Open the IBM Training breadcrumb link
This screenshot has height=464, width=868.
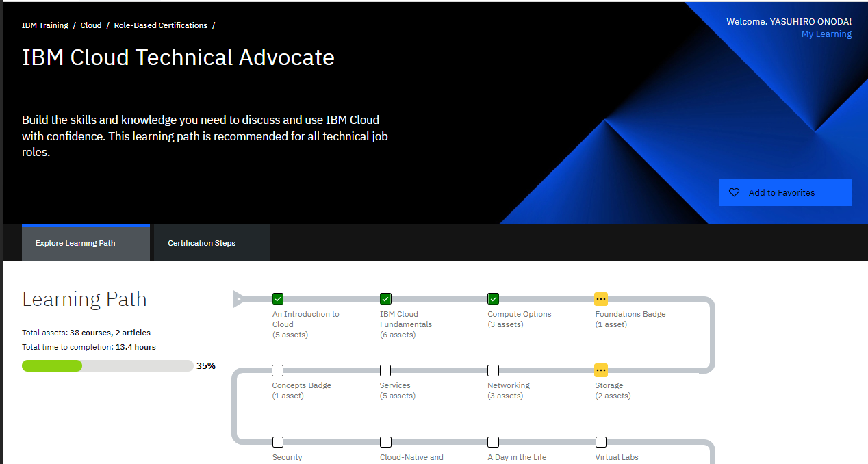[44, 25]
